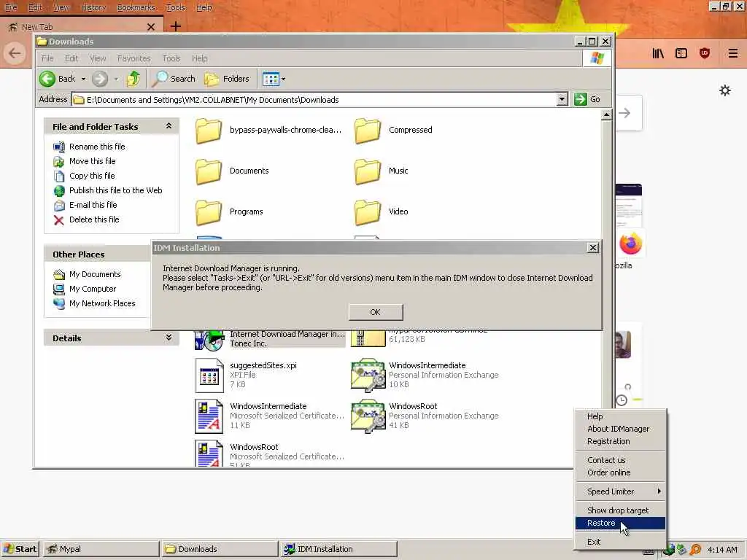The width and height of the screenshot is (747, 560).
Task: Toggle browser sidebar icon
Action: (681, 53)
